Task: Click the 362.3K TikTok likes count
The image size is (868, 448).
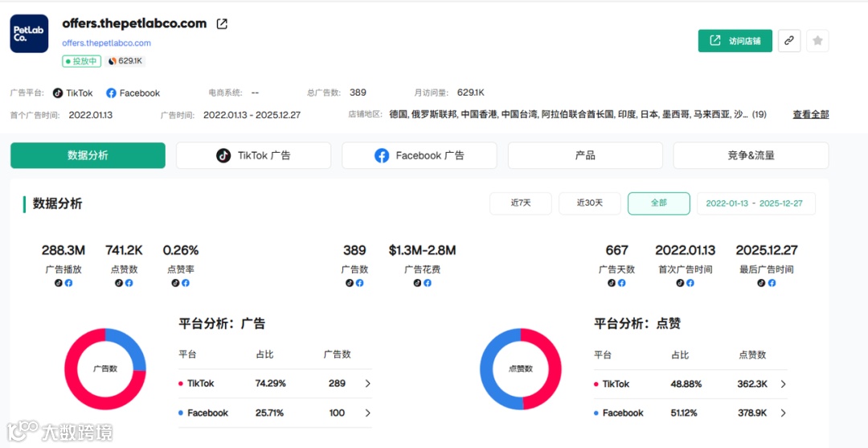Action: coord(752,384)
